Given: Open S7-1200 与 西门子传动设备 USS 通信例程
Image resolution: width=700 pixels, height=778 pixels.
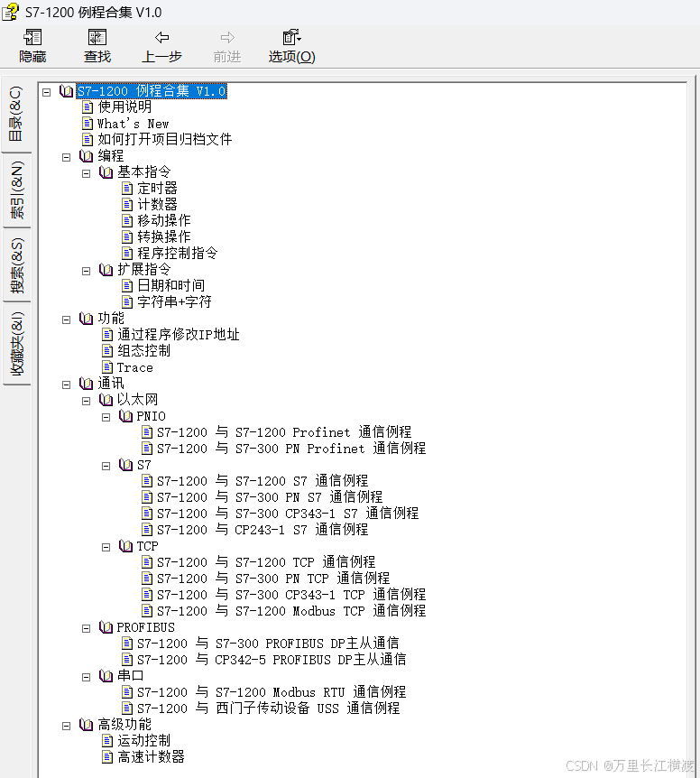Looking at the screenshot, I should click(268, 709).
